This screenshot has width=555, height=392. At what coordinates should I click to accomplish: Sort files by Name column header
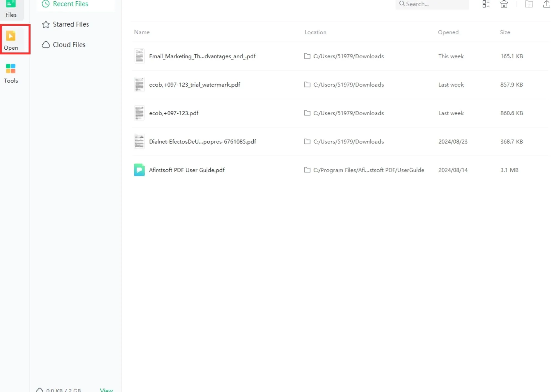tap(142, 32)
